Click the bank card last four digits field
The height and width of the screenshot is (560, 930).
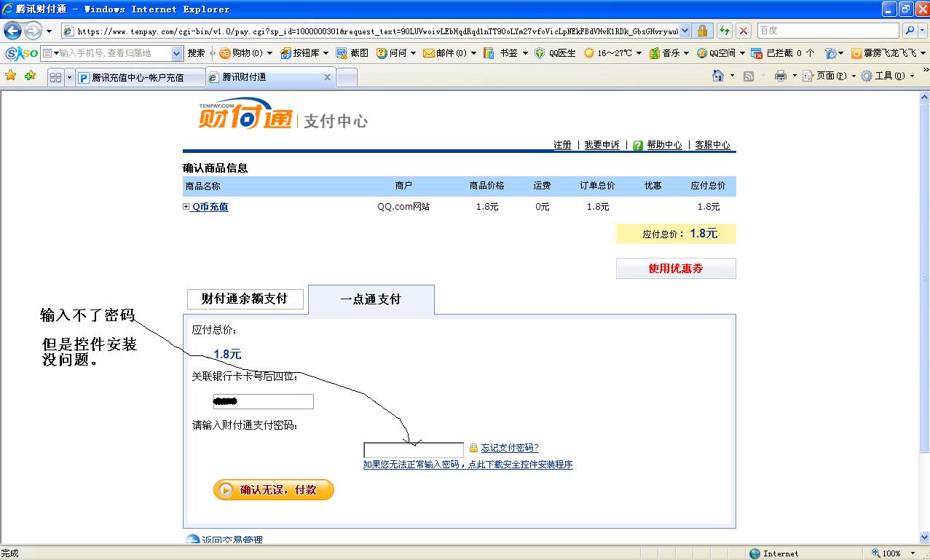pos(263,401)
